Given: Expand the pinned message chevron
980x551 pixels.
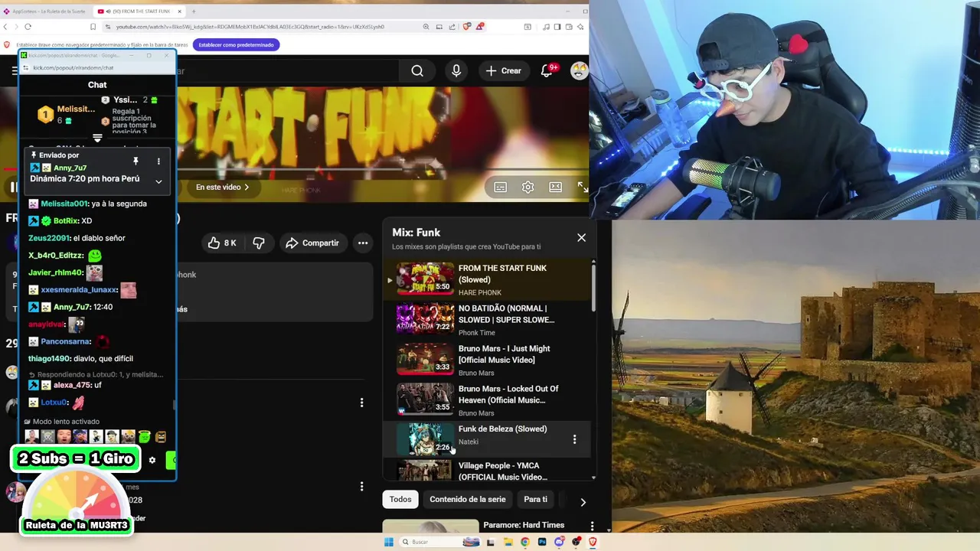Looking at the screenshot, I should point(158,181).
